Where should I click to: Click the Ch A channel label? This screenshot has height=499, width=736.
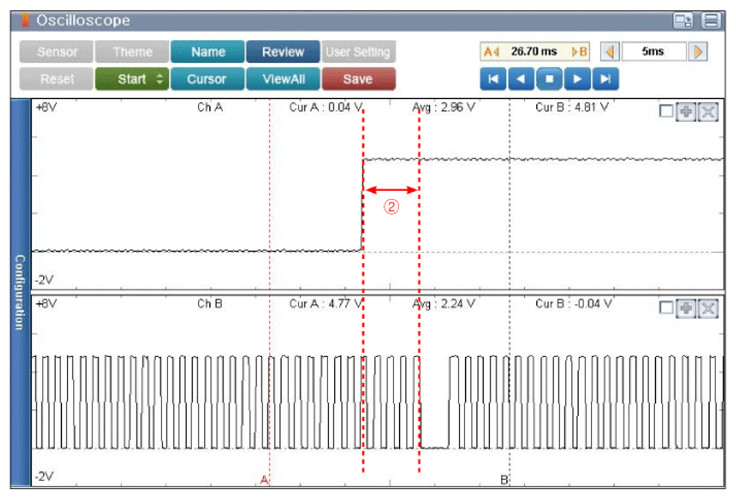210,107
